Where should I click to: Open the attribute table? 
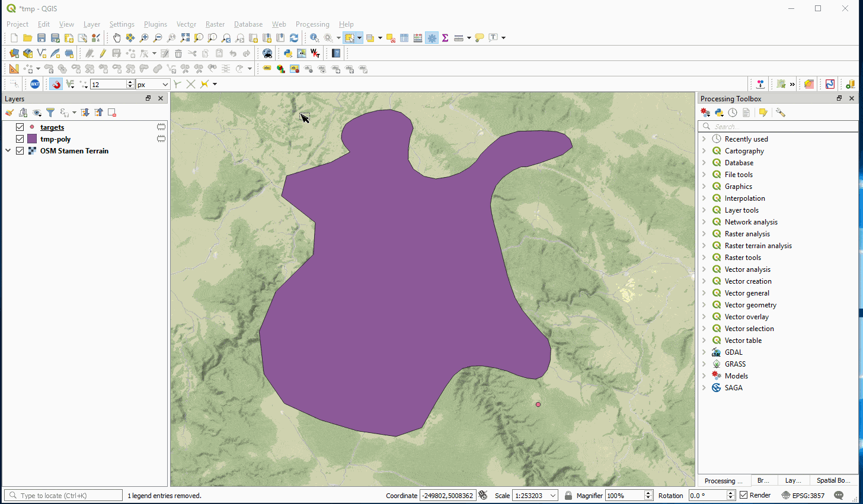pos(404,37)
